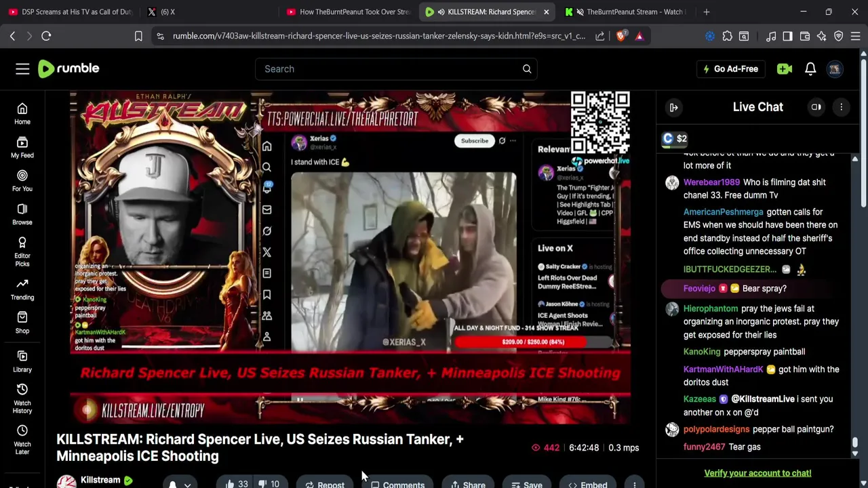Open Editor Picks in sidebar

click(22, 251)
